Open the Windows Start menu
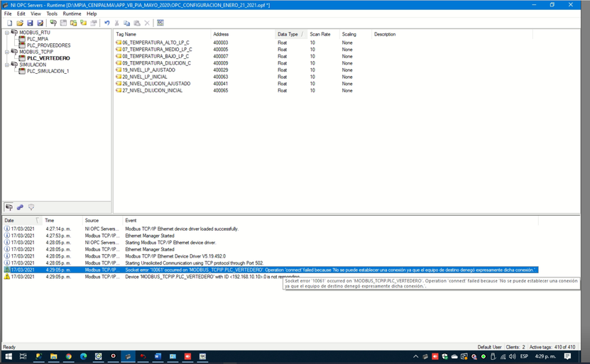 (9, 356)
